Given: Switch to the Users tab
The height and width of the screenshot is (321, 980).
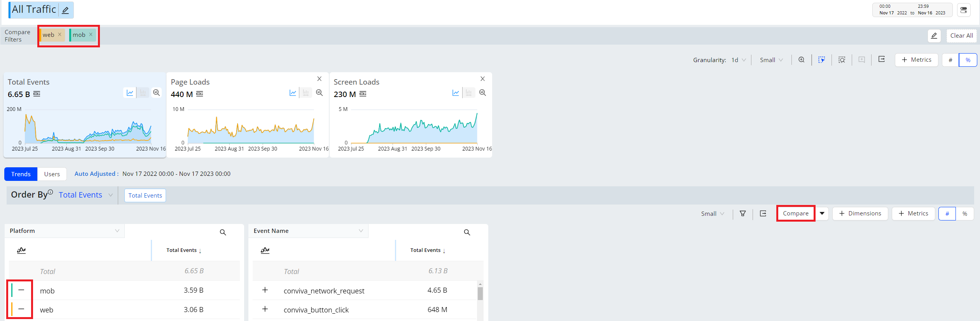Looking at the screenshot, I should 52,174.
